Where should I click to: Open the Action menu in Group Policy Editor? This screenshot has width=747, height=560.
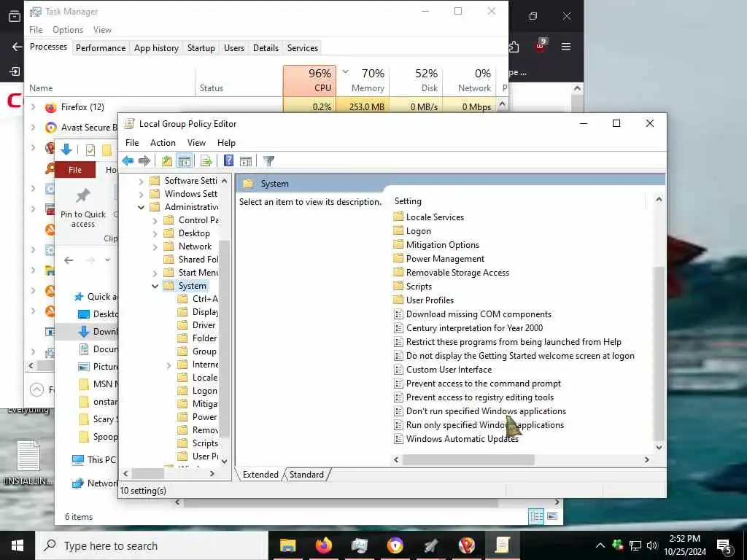point(163,143)
